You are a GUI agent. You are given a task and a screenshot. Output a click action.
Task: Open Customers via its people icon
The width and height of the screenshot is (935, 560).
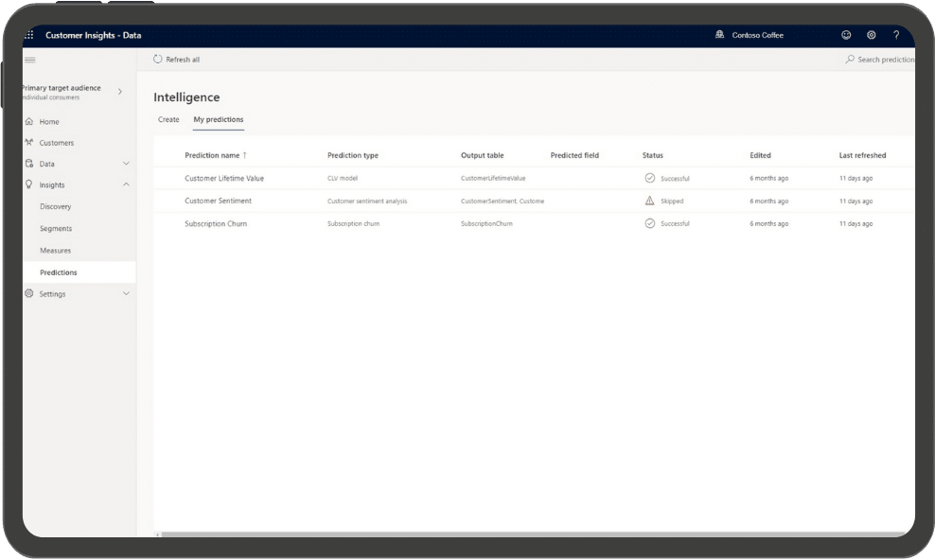tap(29, 143)
